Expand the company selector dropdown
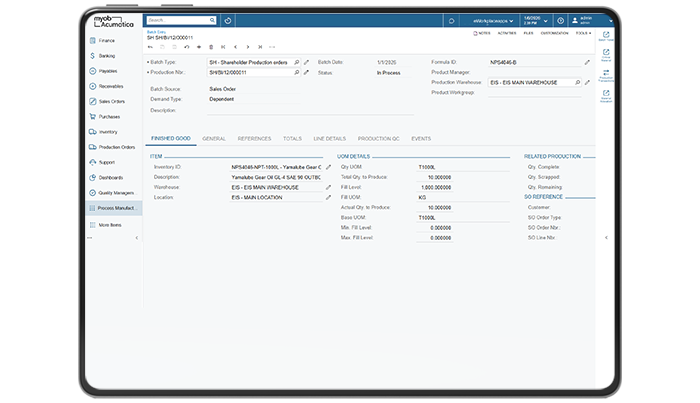Image resolution: width=700 pixels, height=403 pixels. point(493,21)
